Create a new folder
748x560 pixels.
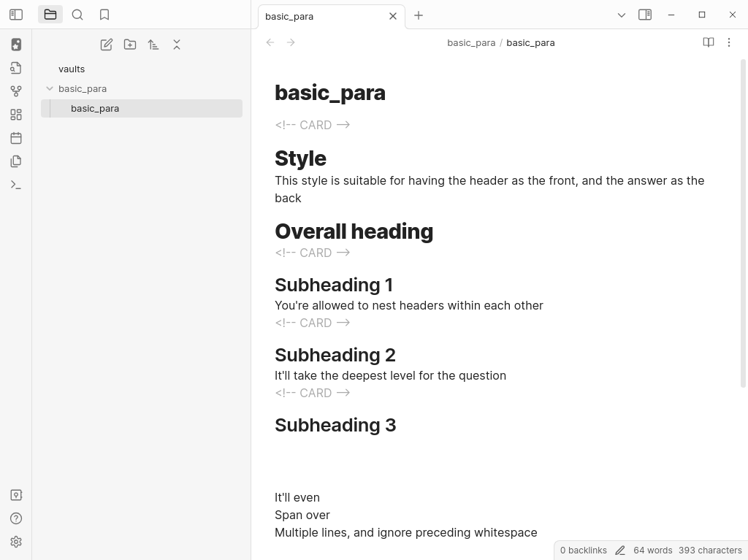pos(130,45)
